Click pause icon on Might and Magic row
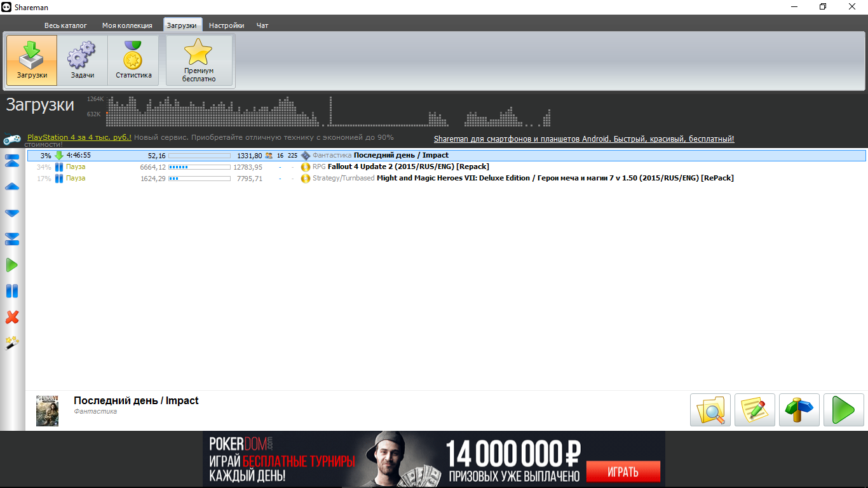This screenshot has width=868, height=488. click(x=59, y=179)
